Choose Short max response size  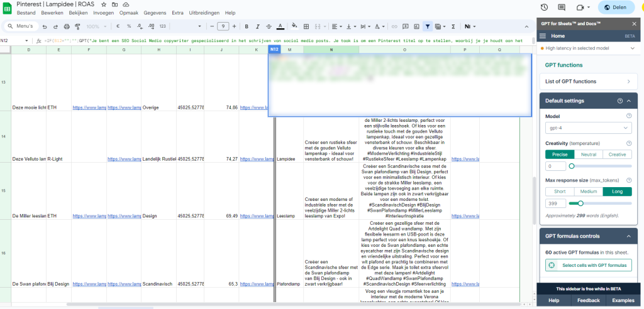point(559,192)
